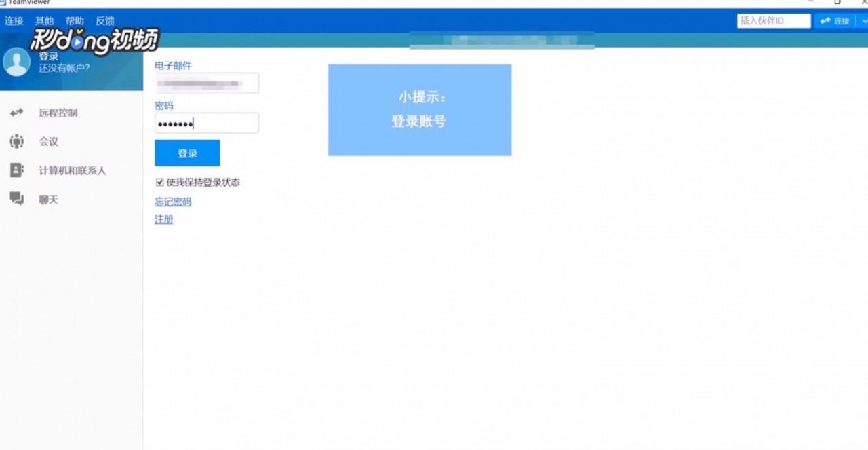Screen dimensions: 868x450
Task: Open the 反馈 menu
Action: (x=105, y=20)
